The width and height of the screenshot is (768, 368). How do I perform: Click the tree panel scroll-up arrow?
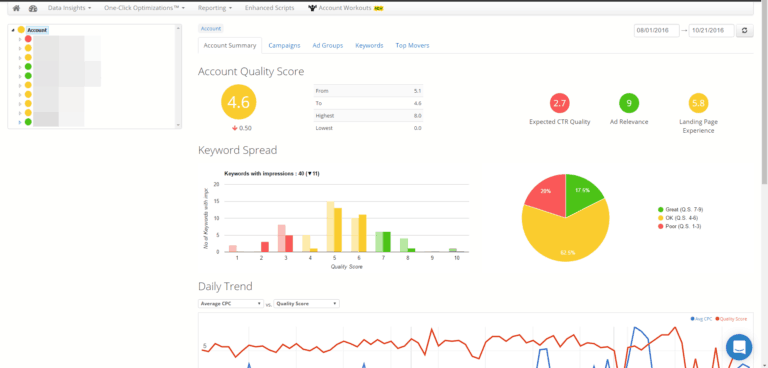pos(178,28)
